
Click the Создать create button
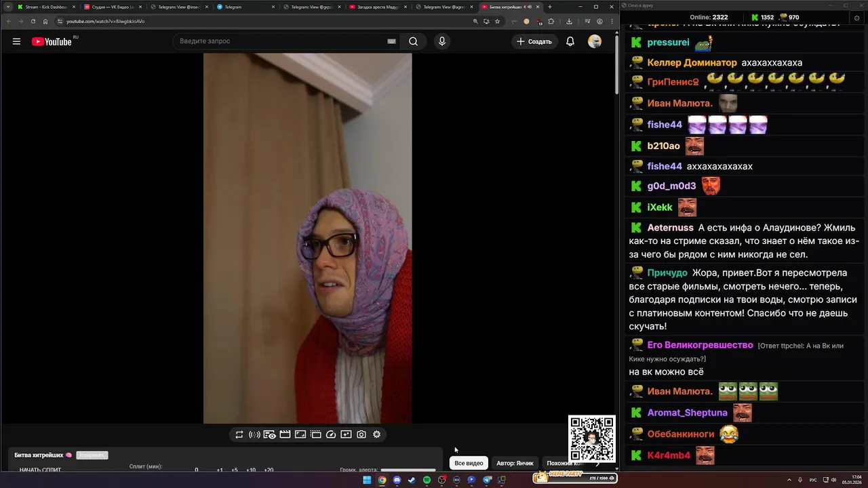pos(534,41)
